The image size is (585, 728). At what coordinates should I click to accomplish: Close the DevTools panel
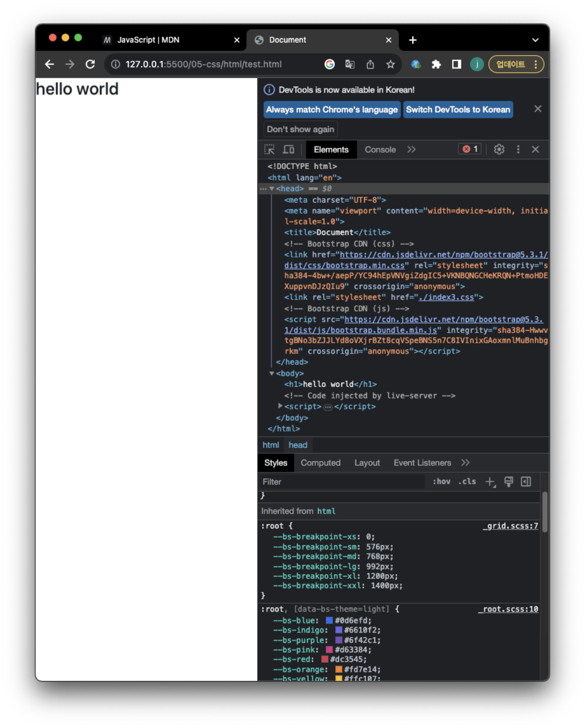(535, 149)
